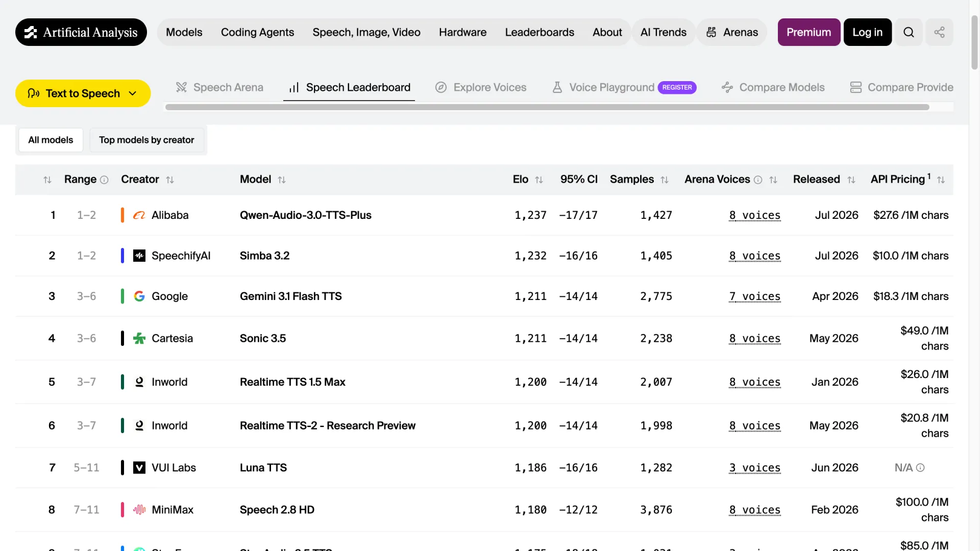Switch to Speech Arena tab

pos(219,87)
